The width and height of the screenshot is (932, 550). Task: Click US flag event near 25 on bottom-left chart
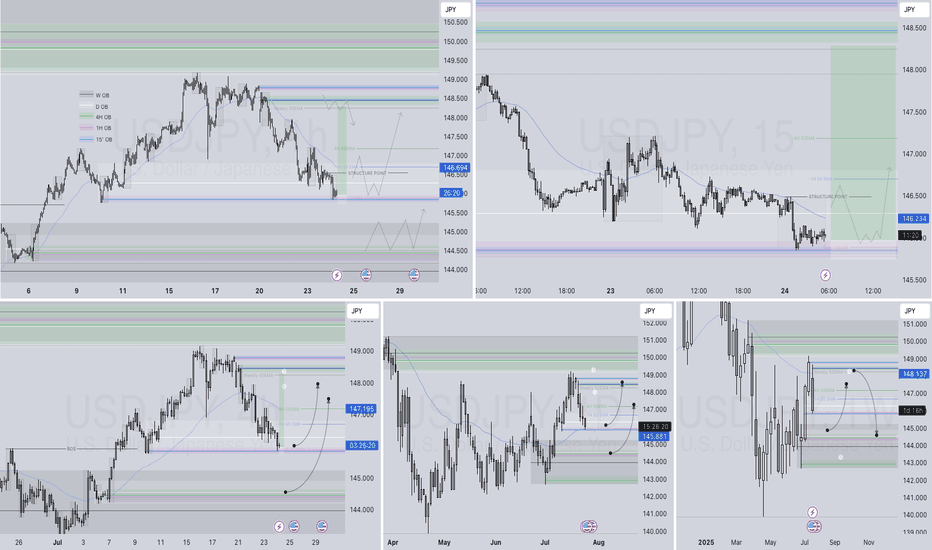tap(294, 526)
